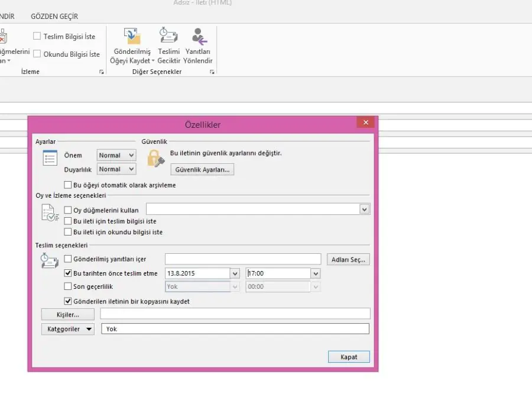The width and height of the screenshot is (532, 416).
Task: Click the Gönderilmiş yanıtları içer input field
Action: pyautogui.click(x=242, y=258)
